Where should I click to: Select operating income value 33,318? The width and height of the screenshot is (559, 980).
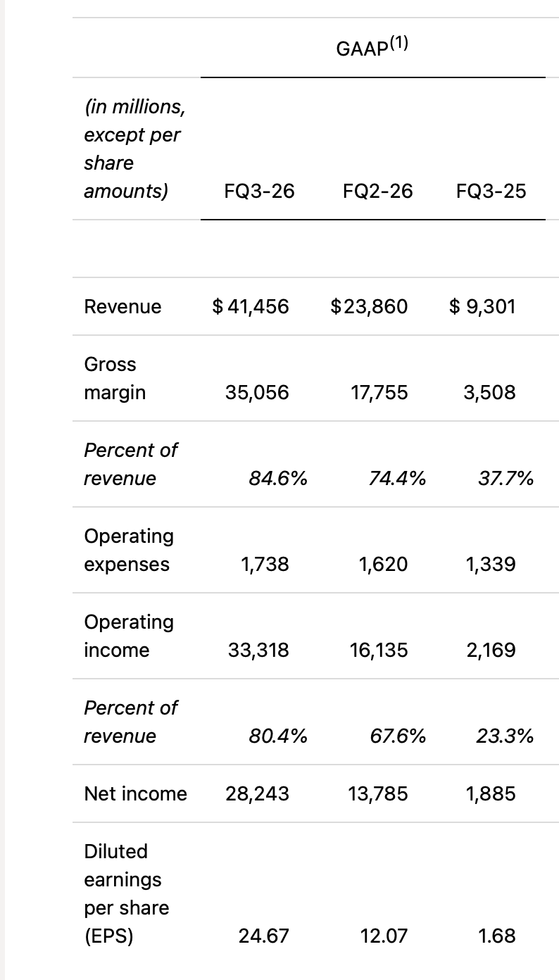coord(258,650)
